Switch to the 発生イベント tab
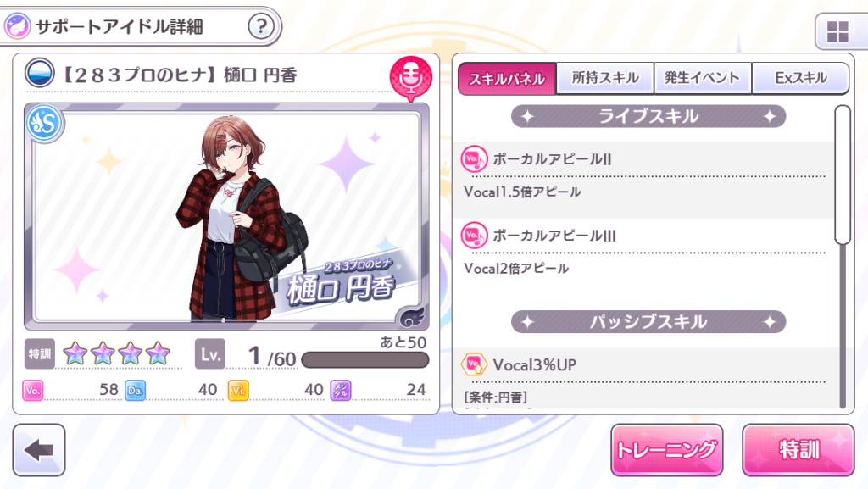868x489 pixels. coord(703,78)
